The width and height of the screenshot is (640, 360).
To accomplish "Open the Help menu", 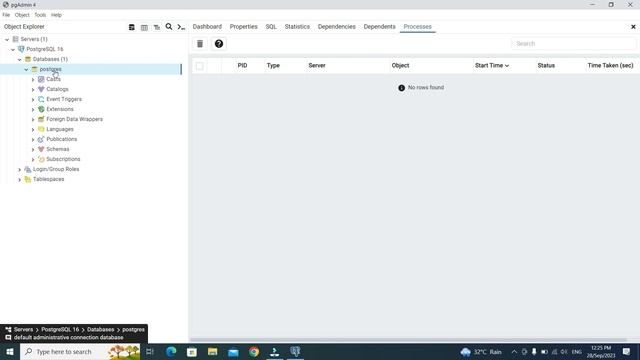I will click(x=56, y=15).
